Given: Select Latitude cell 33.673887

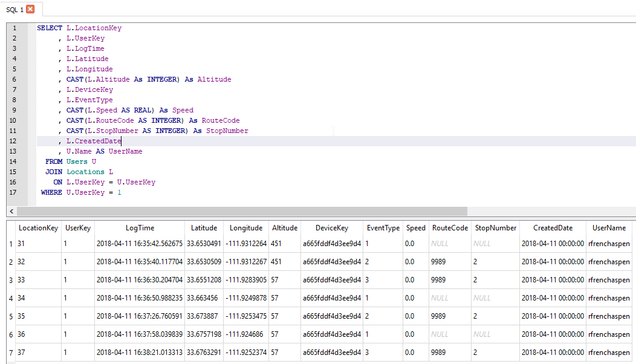Looking at the screenshot, I should tap(204, 316).
